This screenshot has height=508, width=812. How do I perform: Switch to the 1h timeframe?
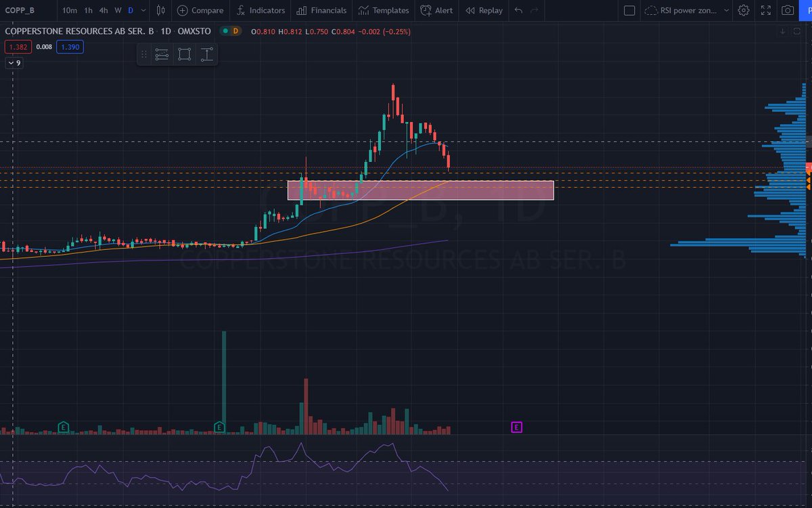coord(89,10)
